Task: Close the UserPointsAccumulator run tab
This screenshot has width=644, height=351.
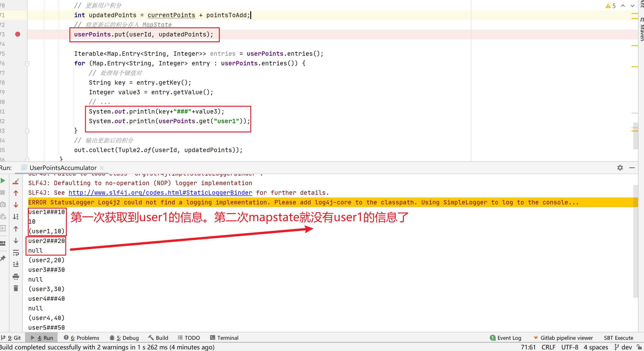Action: (x=101, y=168)
